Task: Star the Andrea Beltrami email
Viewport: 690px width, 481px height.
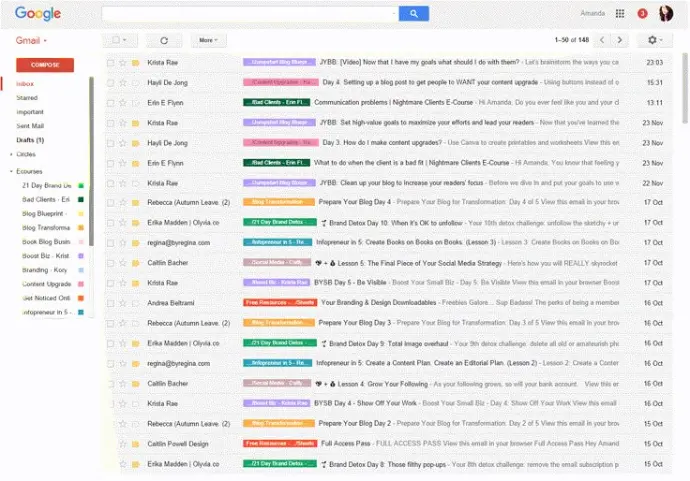Action: 123,303
